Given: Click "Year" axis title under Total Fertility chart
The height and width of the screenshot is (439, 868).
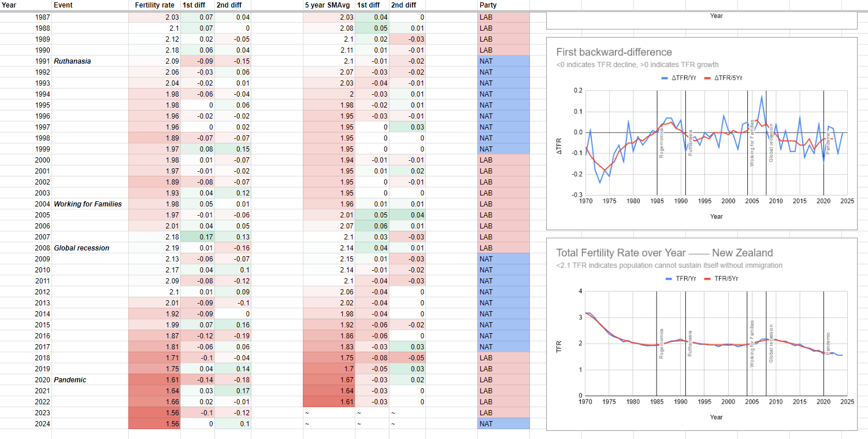Looking at the screenshot, I should coord(716,417).
